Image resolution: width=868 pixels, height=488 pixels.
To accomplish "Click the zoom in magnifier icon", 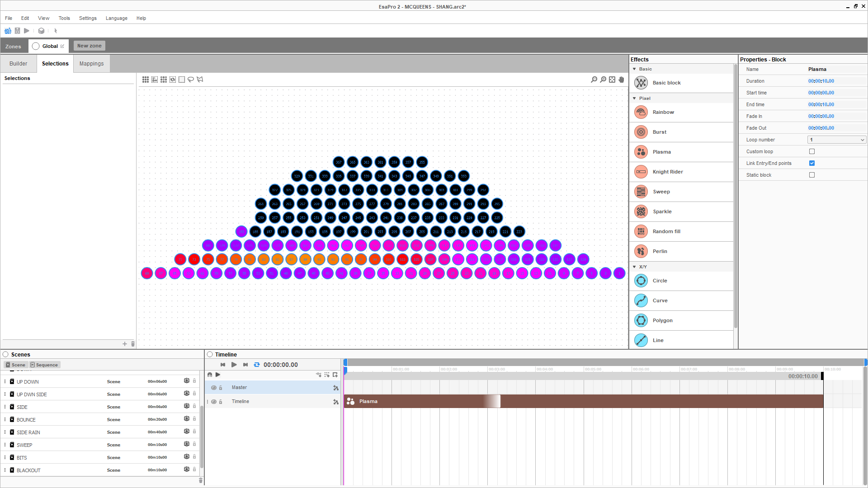I will tap(603, 80).
